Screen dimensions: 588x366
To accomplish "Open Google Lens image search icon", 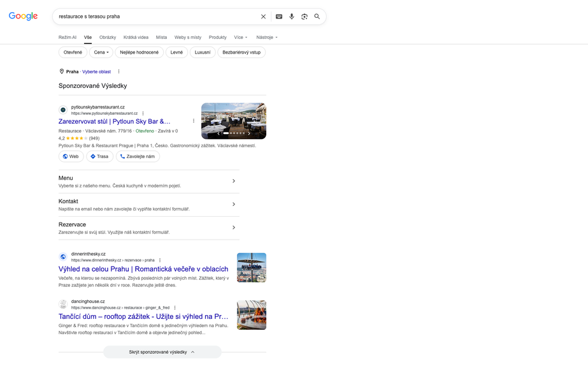I will point(305,17).
